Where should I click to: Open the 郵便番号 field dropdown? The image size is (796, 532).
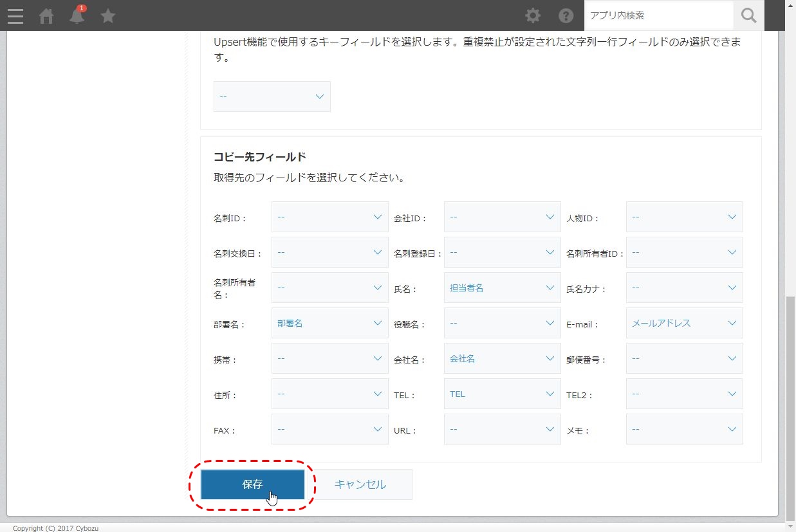[684, 359]
